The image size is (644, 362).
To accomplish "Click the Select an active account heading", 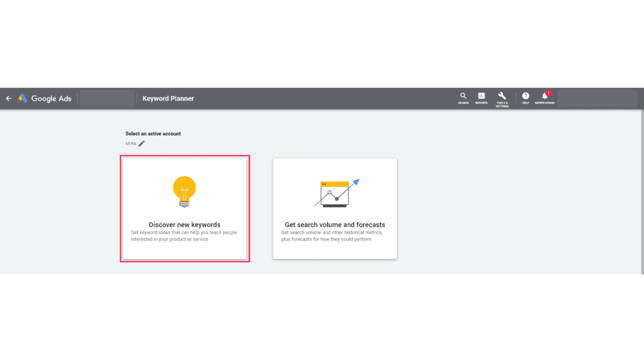I will [153, 133].
